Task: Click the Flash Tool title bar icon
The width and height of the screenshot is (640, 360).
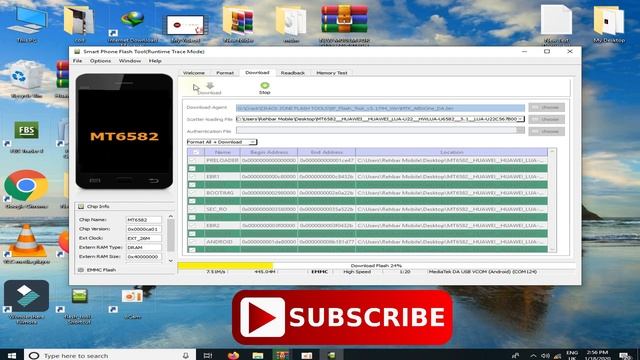Action: click(x=77, y=51)
